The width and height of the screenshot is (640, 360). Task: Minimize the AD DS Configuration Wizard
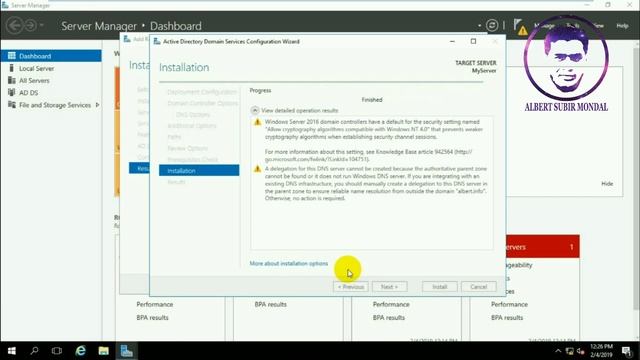[452, 41]
